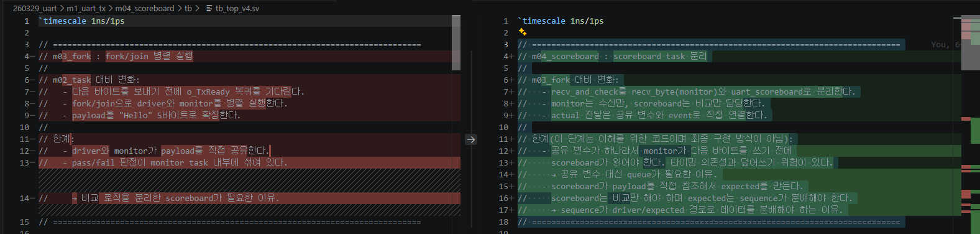980x234 pixels.
Task: Click the left line 'driver와 monitor가 payload를 직접 공유한다'
Action: coord(154,151)
